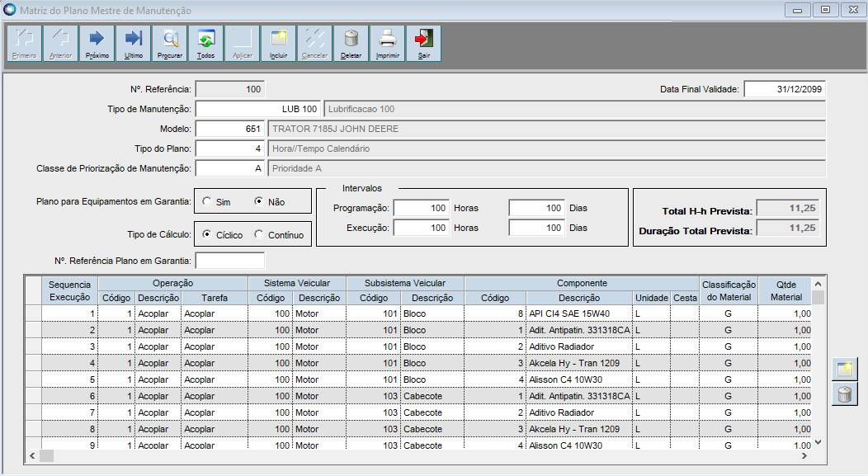Click horizontal scrollbar right arrow
Image resolution: width=868 pixels, height=476 pixels.
[804, 455]
